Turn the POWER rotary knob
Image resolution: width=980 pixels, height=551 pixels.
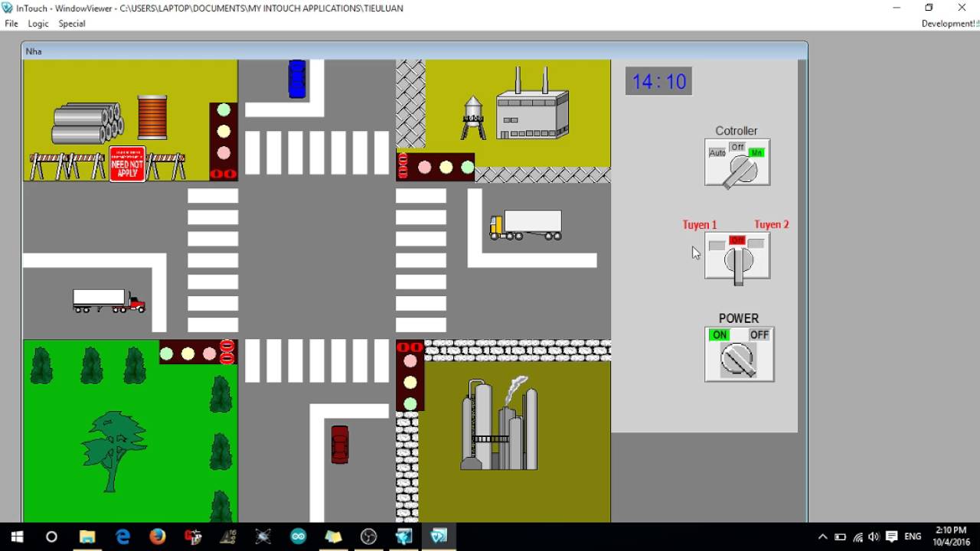coord(738,359)
